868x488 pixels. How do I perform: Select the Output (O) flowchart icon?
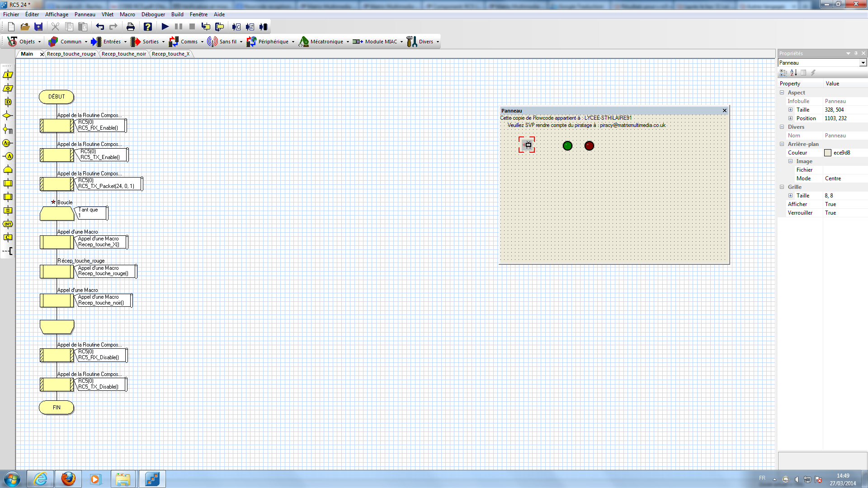click(x=7, y=89)
